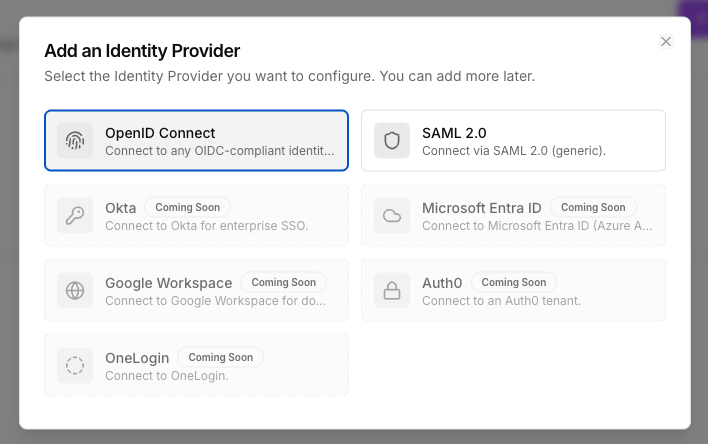Screen dimensions: 708x444
Task: Click 'Connect to Okta for enterprise SSO.' text
Action: [207, 226]
